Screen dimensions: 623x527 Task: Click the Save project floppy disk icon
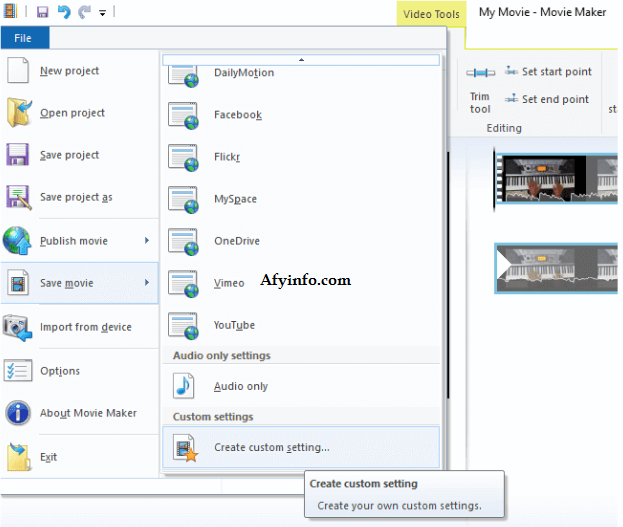point(17,154)
